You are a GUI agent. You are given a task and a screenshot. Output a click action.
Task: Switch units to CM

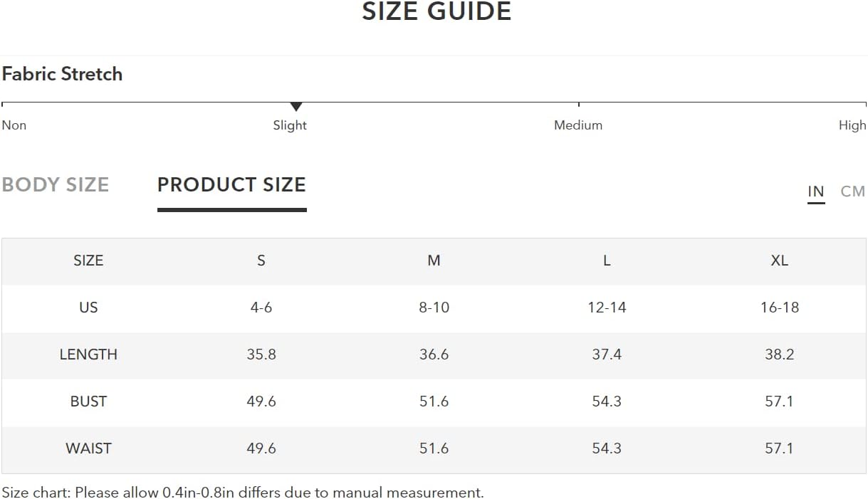(852, 191)
